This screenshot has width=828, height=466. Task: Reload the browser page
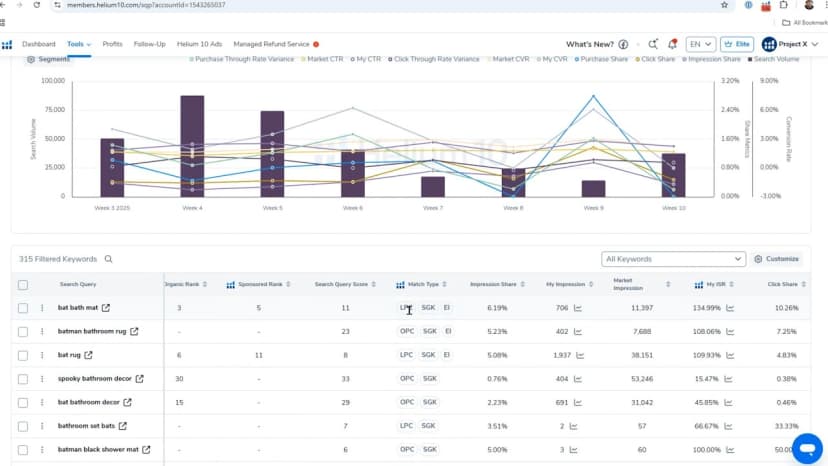36,5
